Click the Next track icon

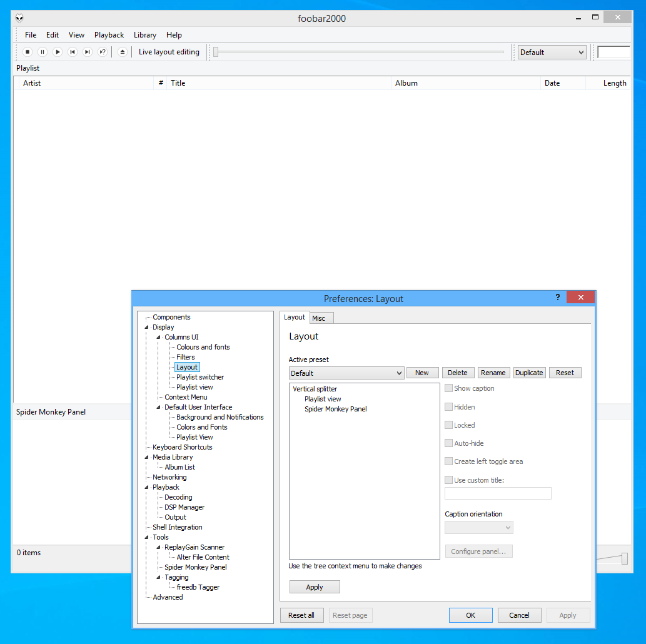tap(87, 52)
